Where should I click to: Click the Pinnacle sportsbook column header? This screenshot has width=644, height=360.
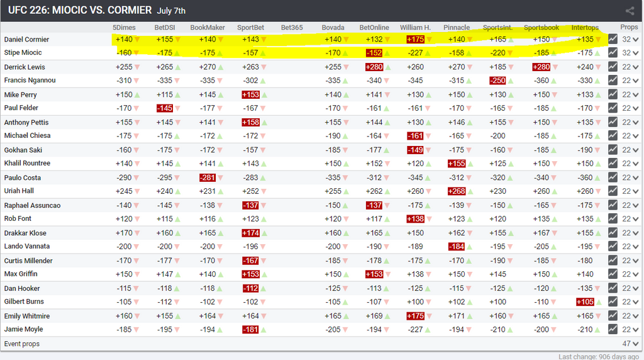457,28
